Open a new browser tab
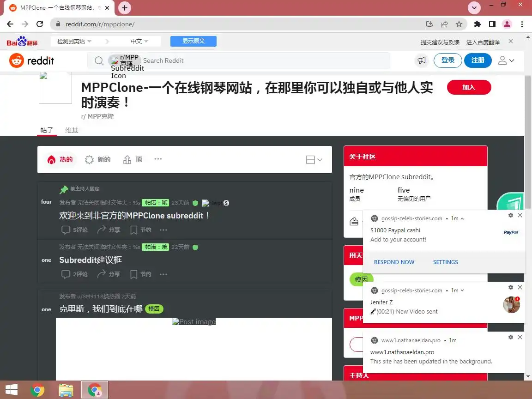Viewport: 532px width, 399px height. click(125, 8)
